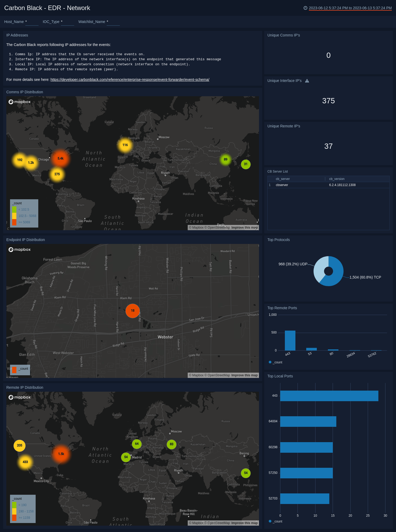Viewport: 396px width, 532px height.
Task: Click the 116 cluster marker over Europe
Action: click(125, 145)
